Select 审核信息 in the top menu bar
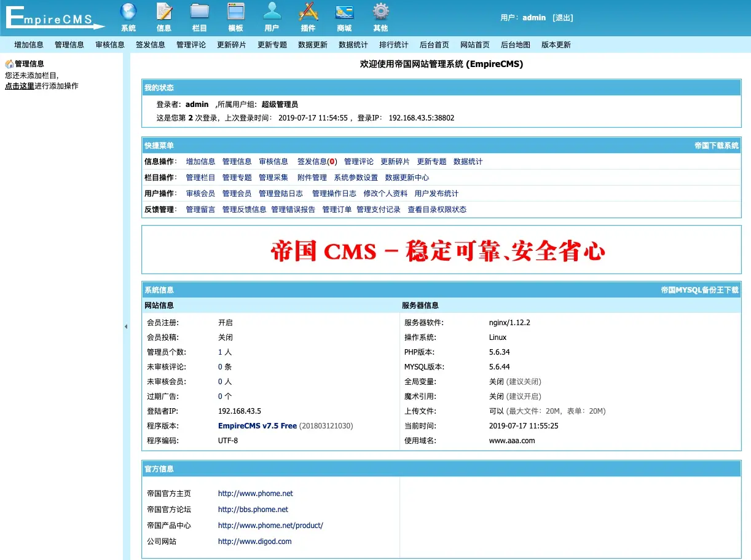The height and width of the screenshot is (560, 751). [x=110, y=45]
